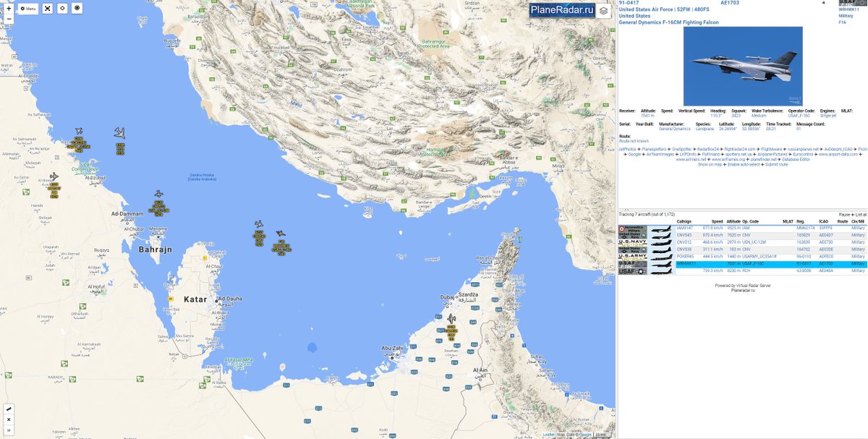Sort list by Speed column
868x439 pixels.
[x=717, y=221]
